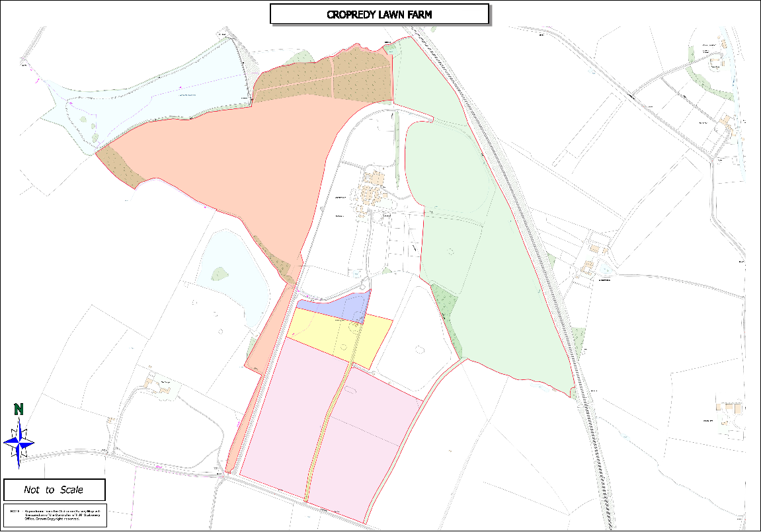Screen dimensions: 761x532
Task: Click the green letter N above the compass
Action: [x=19, y=410]
